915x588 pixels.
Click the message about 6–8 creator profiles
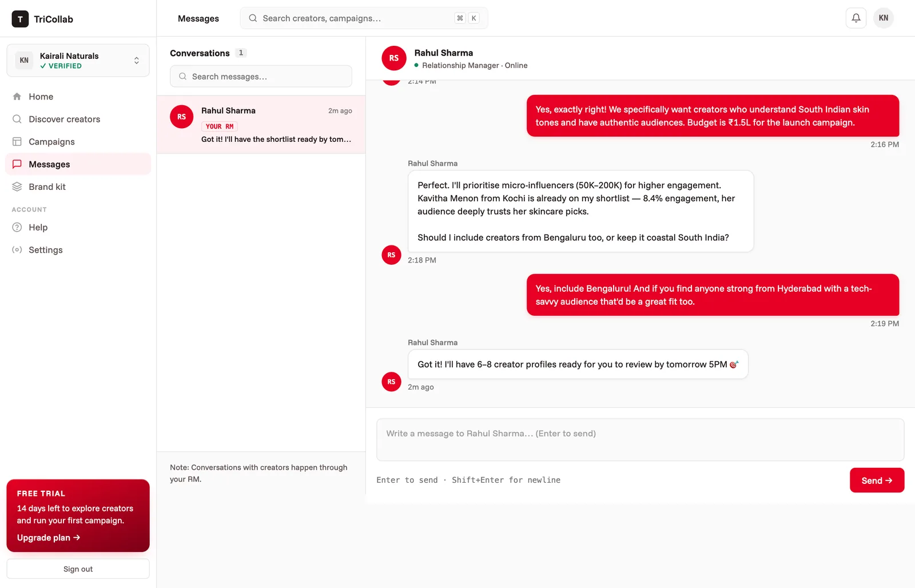pos(578,364)
